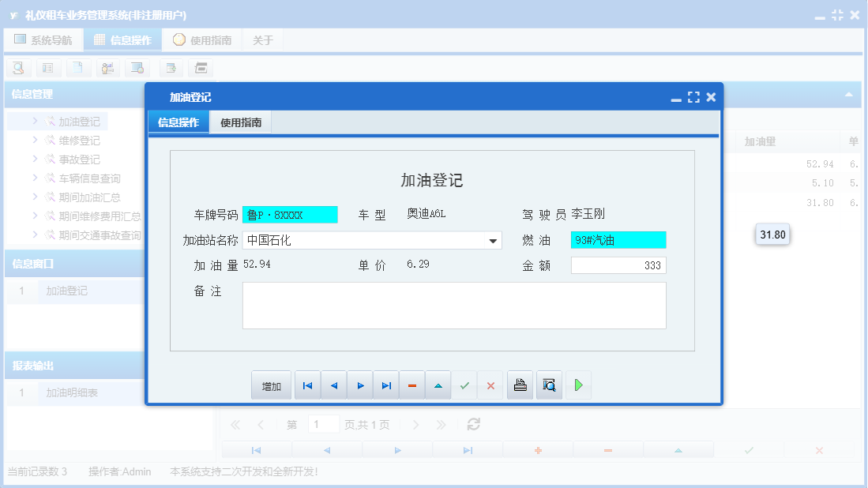Delete the current record with the red minus
This screenshot has width=868, height=488.
411,385
